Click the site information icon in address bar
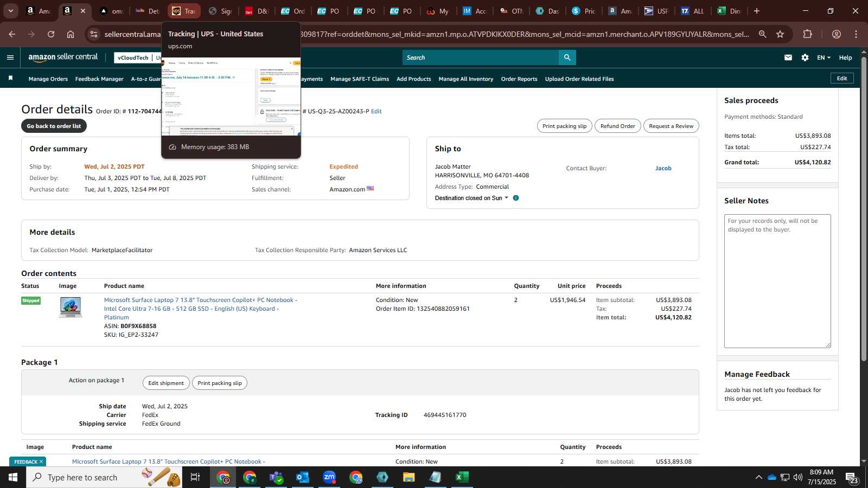Image resolution: width=868 pixels, height=488 pixels. 94,34
